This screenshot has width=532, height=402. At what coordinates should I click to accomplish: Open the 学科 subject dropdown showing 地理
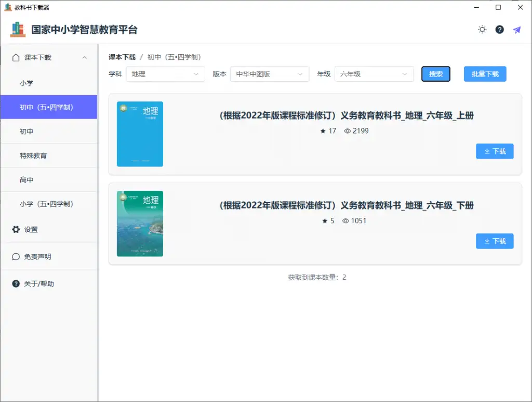[165, 74]
